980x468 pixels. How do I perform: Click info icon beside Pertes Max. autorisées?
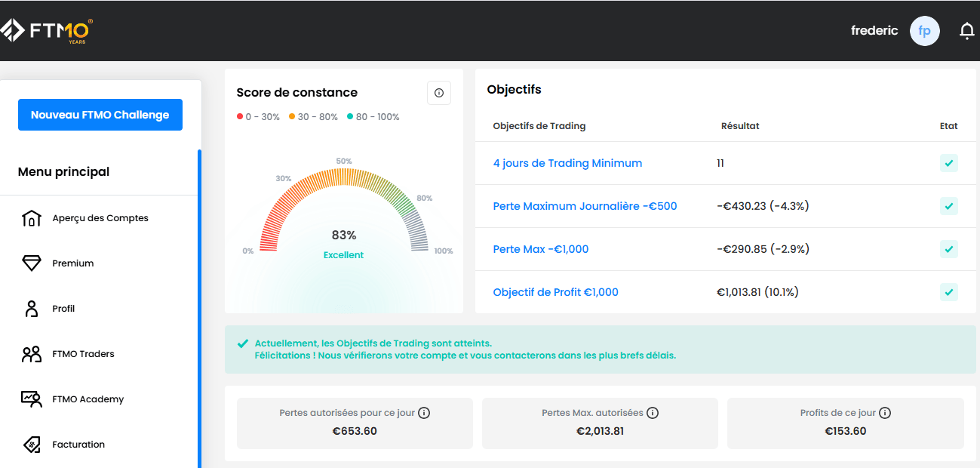[653, 413]
